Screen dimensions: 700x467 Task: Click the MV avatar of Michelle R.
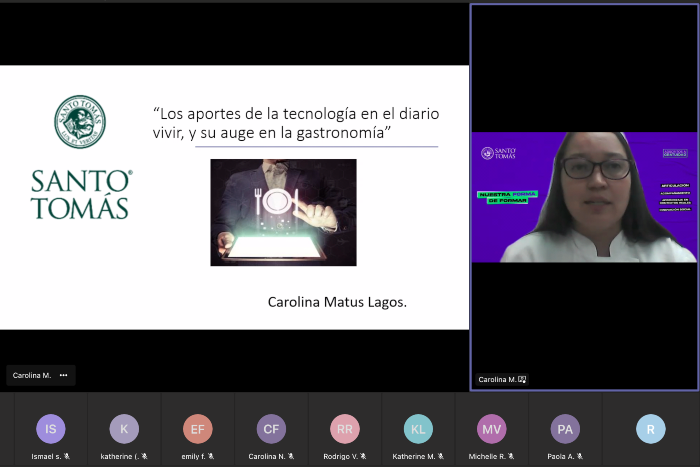(492, 429)
